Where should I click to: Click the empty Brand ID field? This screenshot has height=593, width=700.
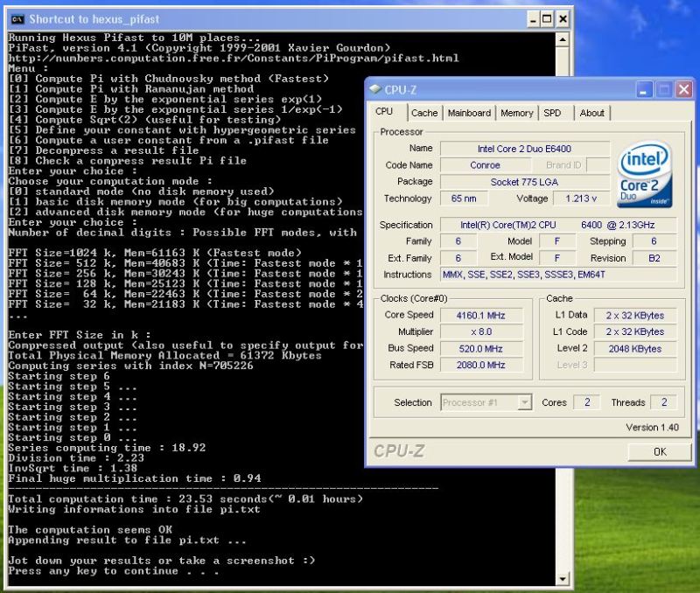click(598, 165)
